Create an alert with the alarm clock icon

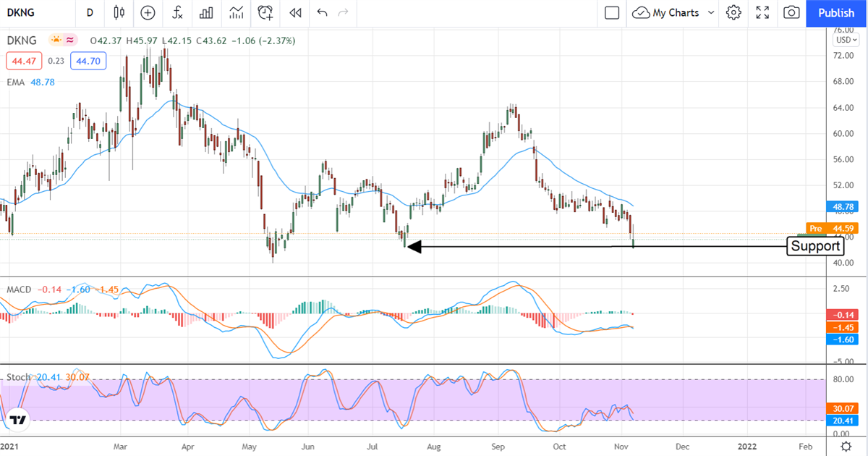point(265,12)
